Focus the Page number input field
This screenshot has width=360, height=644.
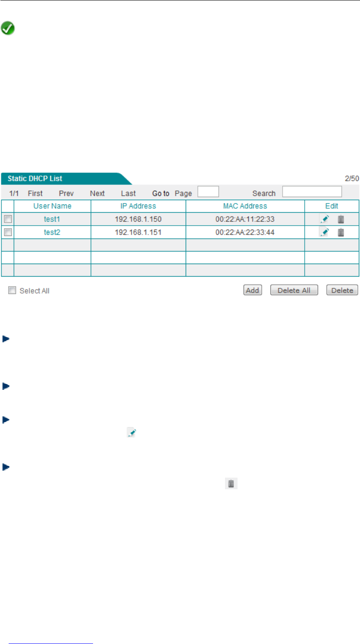click(208, 191)
